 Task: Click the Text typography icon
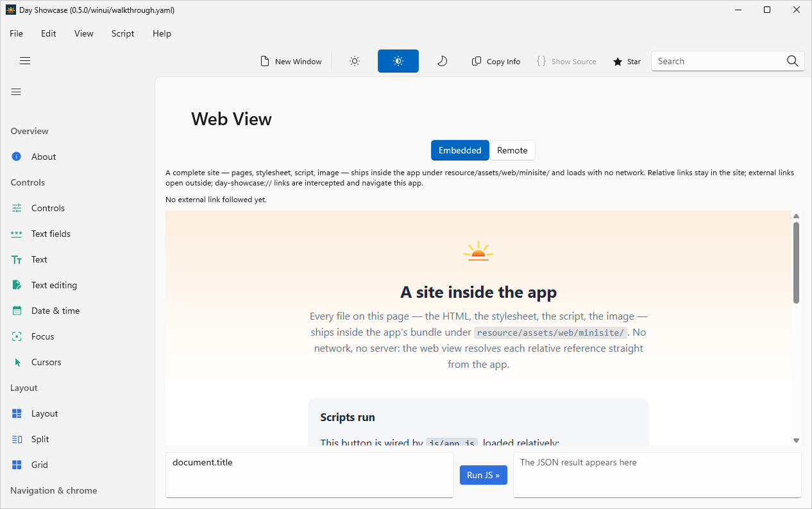[17, 259]
